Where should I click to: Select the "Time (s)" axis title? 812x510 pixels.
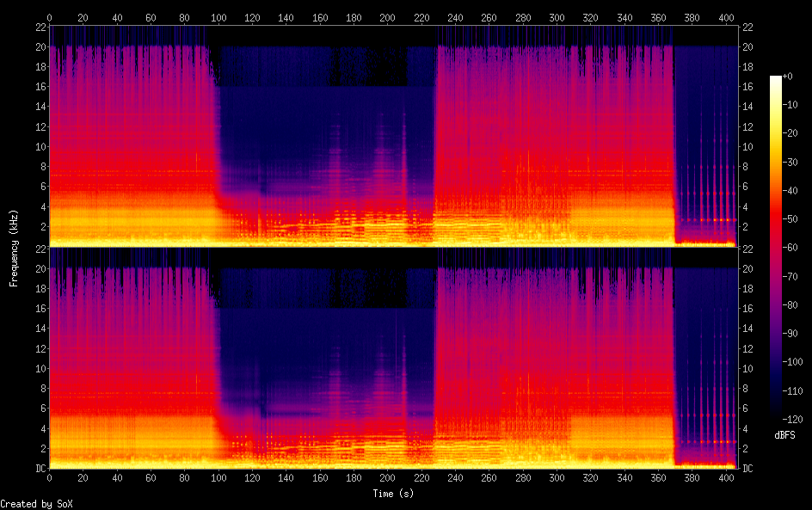pos(394,494)
